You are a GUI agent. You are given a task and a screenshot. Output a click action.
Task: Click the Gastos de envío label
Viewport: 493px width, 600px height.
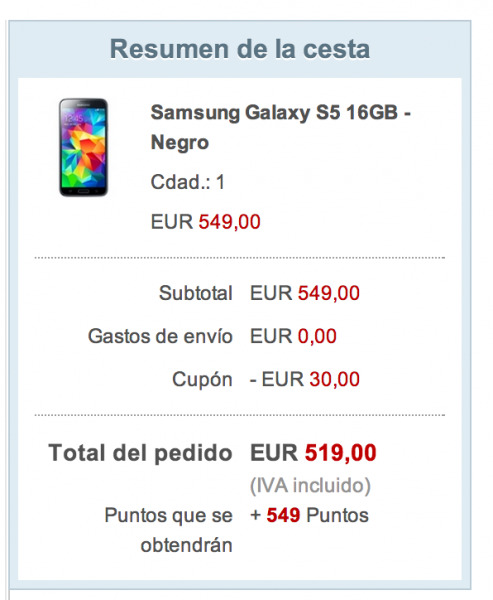[160, 336]
